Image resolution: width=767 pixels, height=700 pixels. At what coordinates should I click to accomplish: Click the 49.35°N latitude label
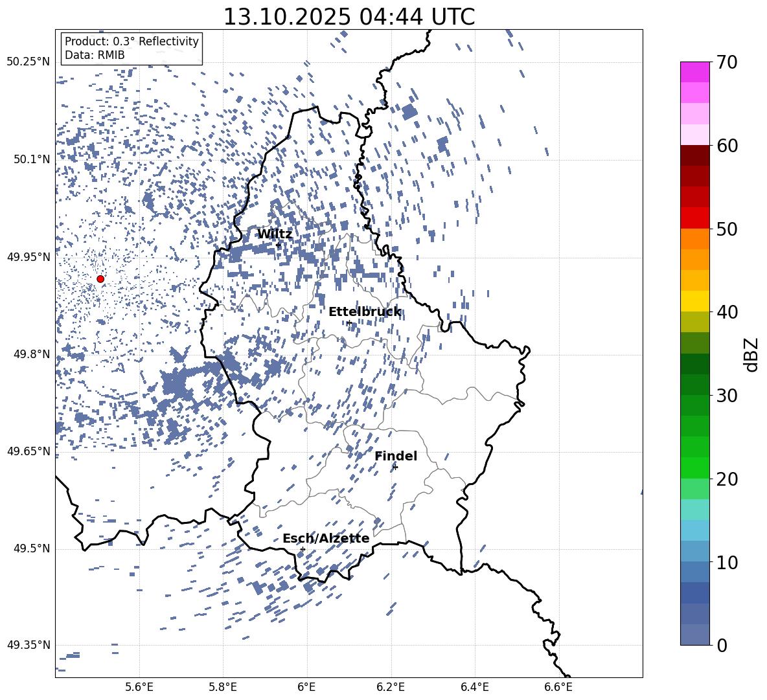[29, 645]
